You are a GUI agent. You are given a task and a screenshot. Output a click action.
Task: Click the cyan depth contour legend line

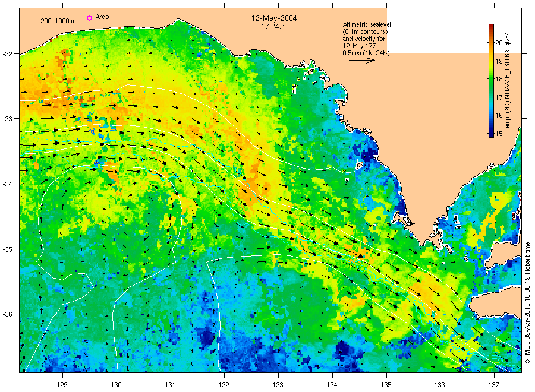pyautogui.click(x=50, y=26)
